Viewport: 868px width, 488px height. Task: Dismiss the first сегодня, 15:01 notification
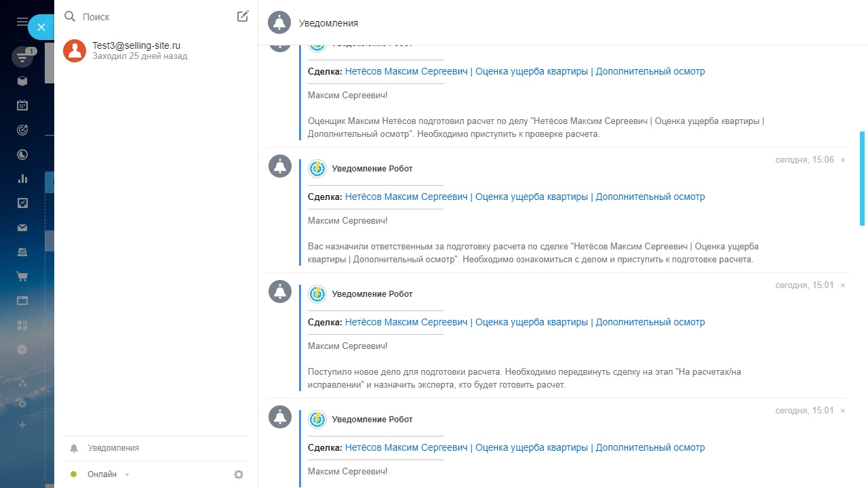pos(843,285)
